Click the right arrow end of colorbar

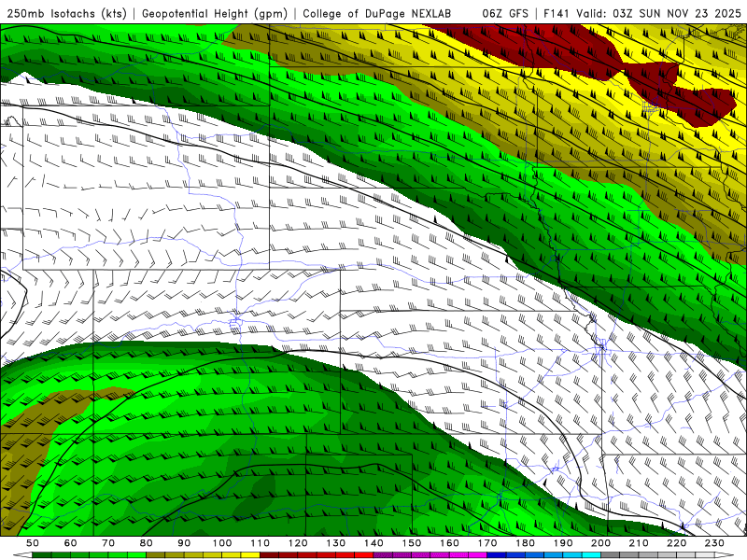click(x=725, y=555)
